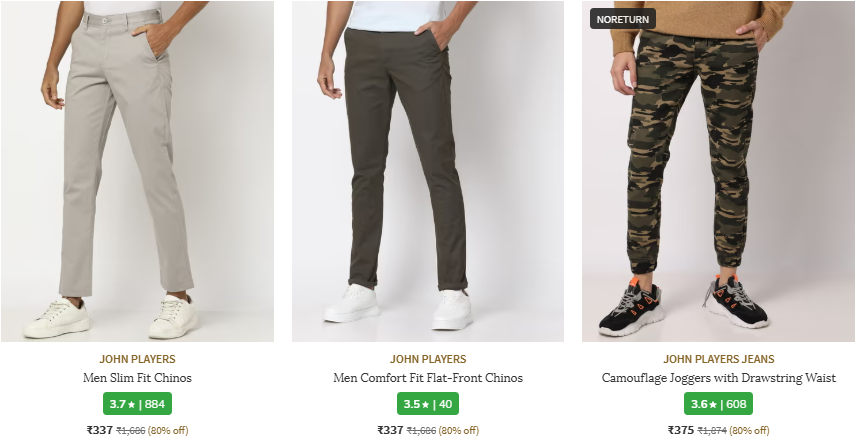Open the olive Comfort Fit Chinos product image

(x=427, y=171)
